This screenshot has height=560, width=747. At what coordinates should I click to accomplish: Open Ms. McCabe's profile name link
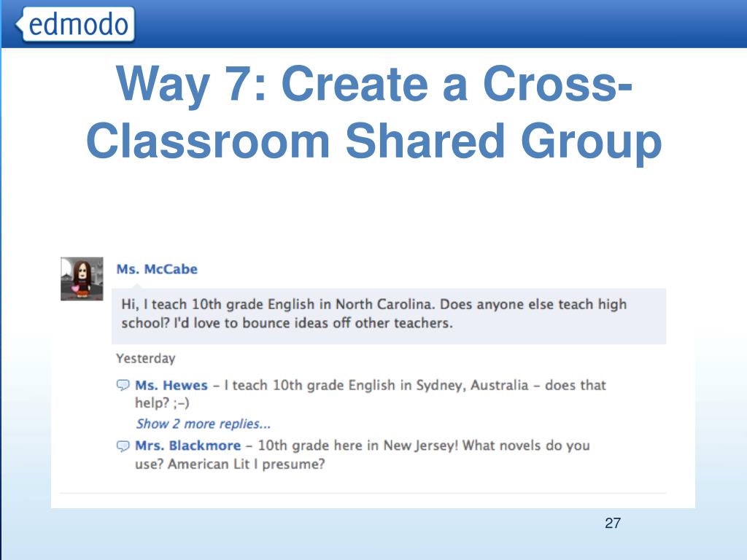coord(157,269)
